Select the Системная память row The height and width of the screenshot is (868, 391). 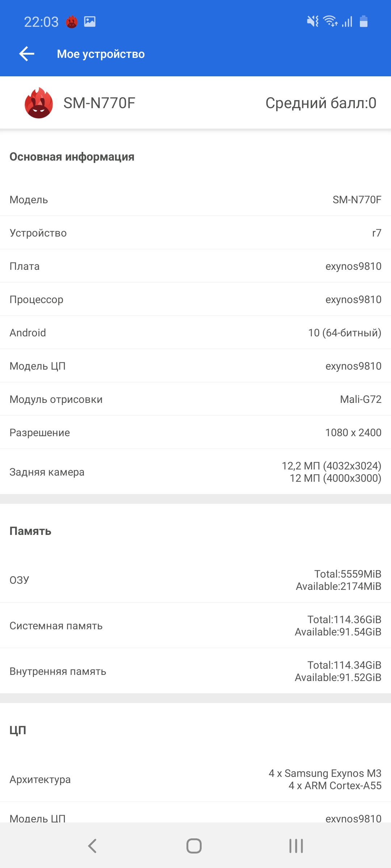click(195, 626)
